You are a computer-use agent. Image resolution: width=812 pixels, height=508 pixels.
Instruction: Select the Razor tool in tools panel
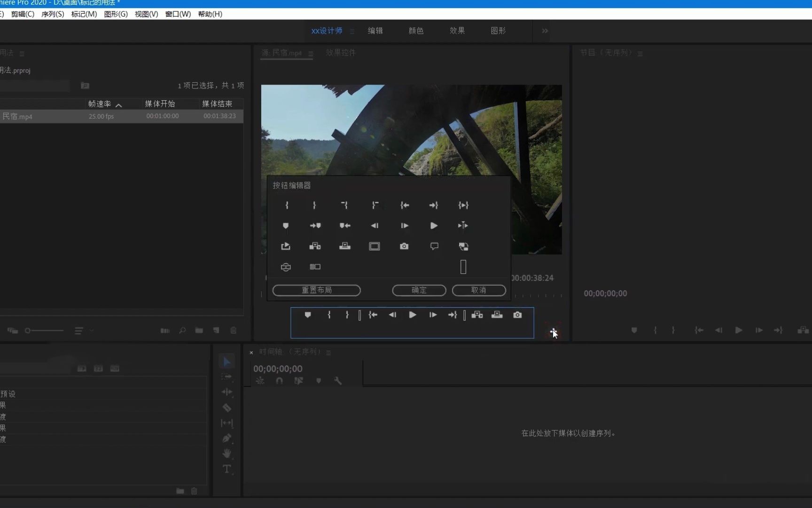(x=227, y=408)
